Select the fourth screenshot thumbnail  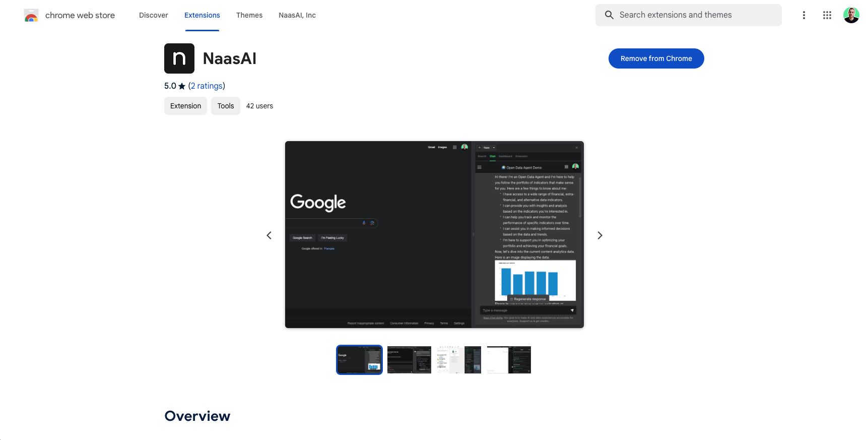509,360
